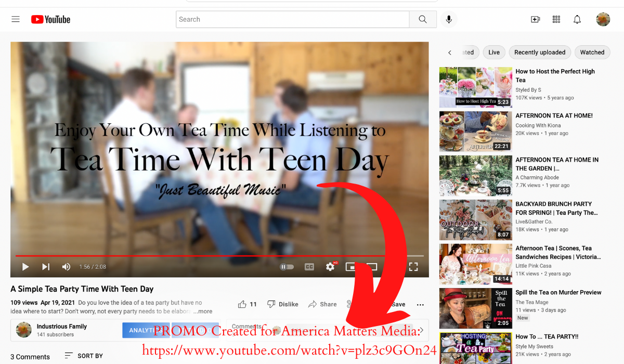Image resolution: width=624 pixels, height=364 pixels.
Task: Open the YouTube apps grid
Action: pyautogui.click(x=556, y=19)
